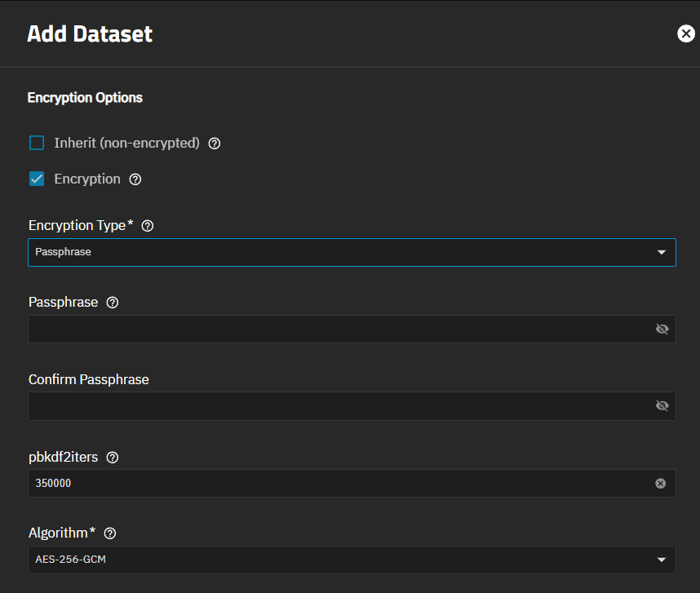Focus the Confirm Passphrase input field
The height and width of the screenshot is (593, 700).
334,406
